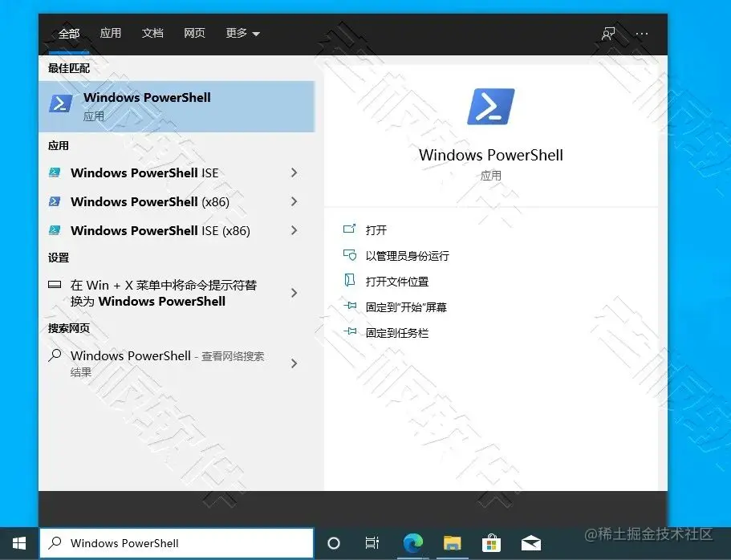Image resolution: width=731 pixels, height=560 pixels.
Task: Click the web search magnifier icon in results
Action: [x=55, y=355]
